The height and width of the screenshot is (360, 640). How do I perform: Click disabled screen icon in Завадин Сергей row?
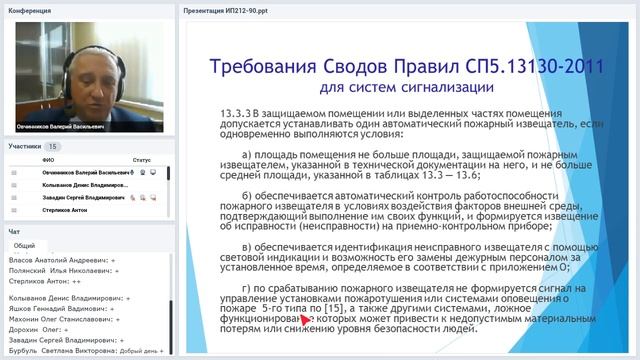[153, 198]
